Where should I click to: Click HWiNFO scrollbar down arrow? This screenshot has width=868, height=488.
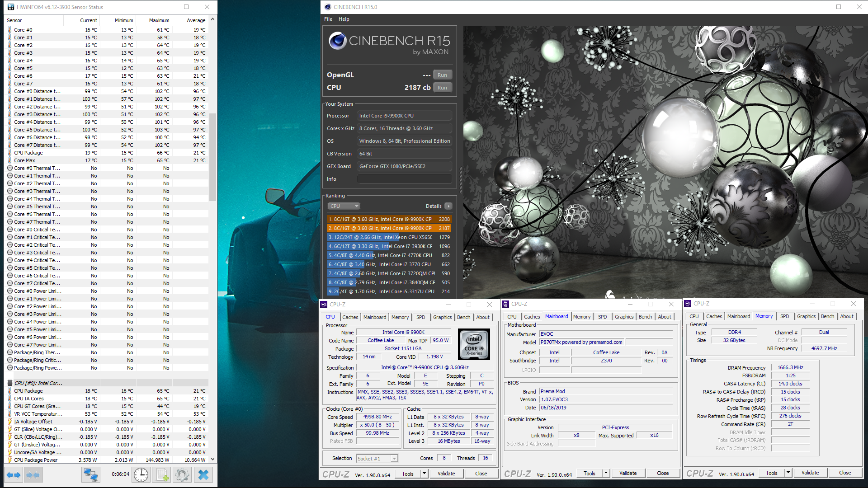[212, 460]
